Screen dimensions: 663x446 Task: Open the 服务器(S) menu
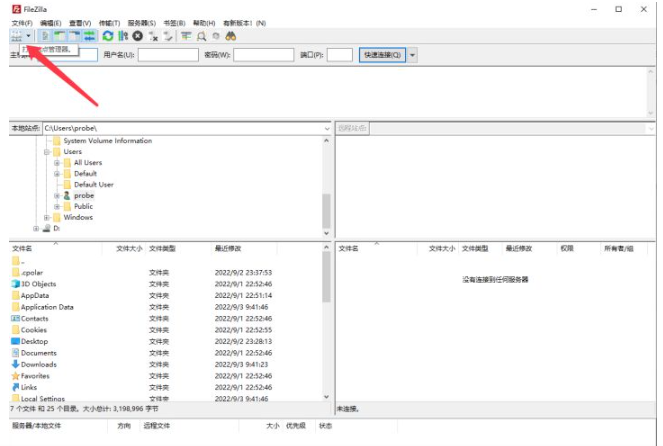click(142, 23)
